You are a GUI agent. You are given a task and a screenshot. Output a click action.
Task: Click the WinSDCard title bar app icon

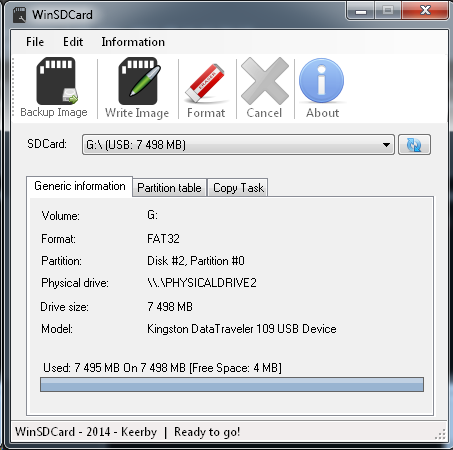(x=19, y=15)
